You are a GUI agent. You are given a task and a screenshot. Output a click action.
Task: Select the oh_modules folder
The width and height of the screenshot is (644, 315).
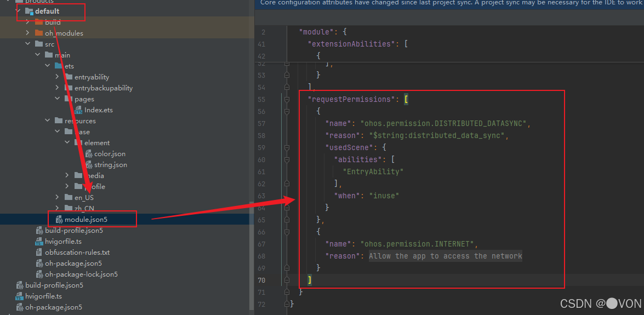click(64, 33)
